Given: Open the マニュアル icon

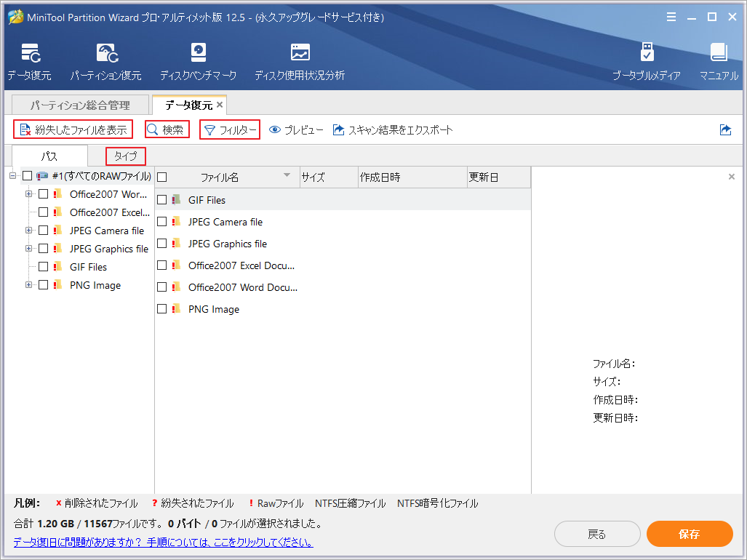Looking at the screenshot, I should point(719,61).
